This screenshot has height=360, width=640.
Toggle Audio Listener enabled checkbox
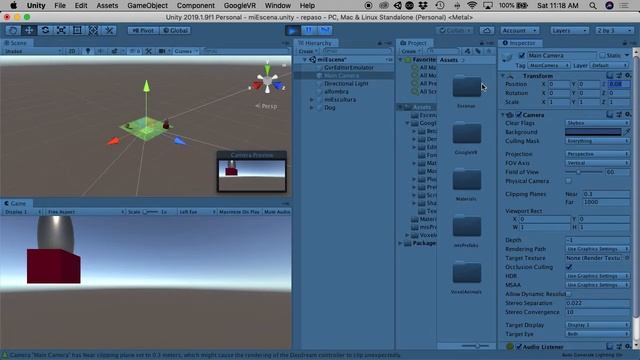pos(519,347)
